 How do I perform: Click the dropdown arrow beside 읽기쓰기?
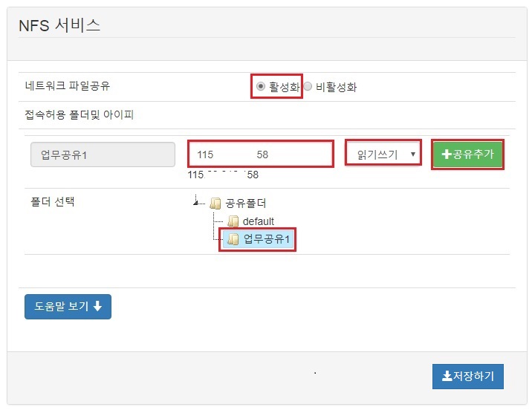[x=413, y=154]
